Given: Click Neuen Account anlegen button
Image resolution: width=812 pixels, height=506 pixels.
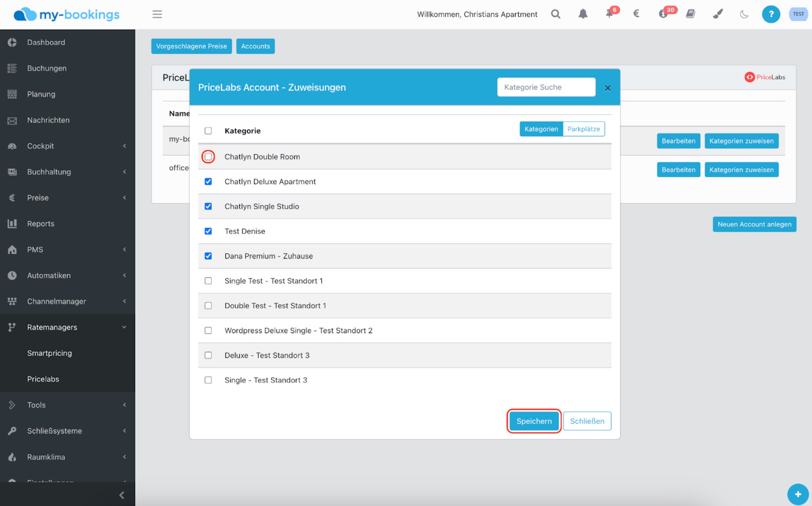Looking at the screenshot, I should point(754,224).
